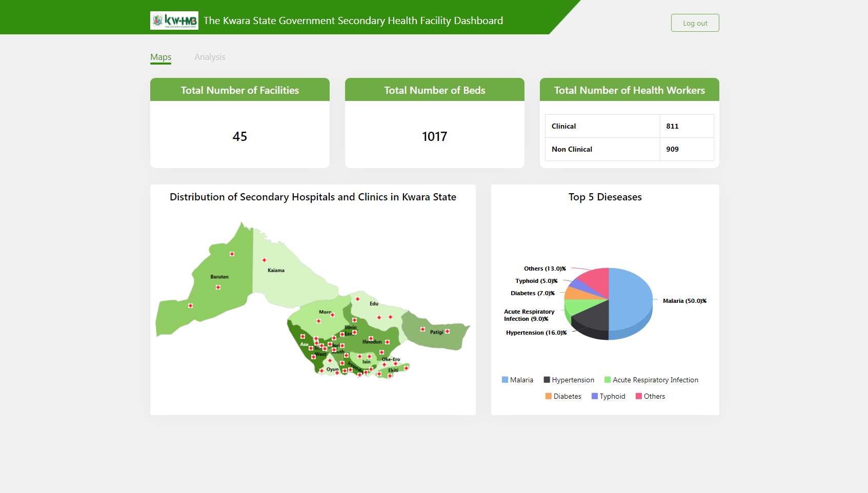868x493 pixels.
Task: Switch to the Analysis tab
Action: coord(210,57)
